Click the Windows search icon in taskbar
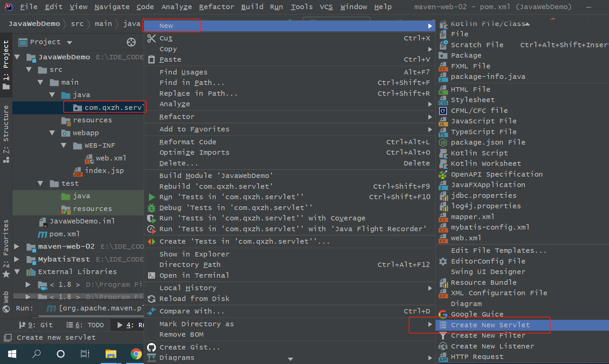 point(36,354)
